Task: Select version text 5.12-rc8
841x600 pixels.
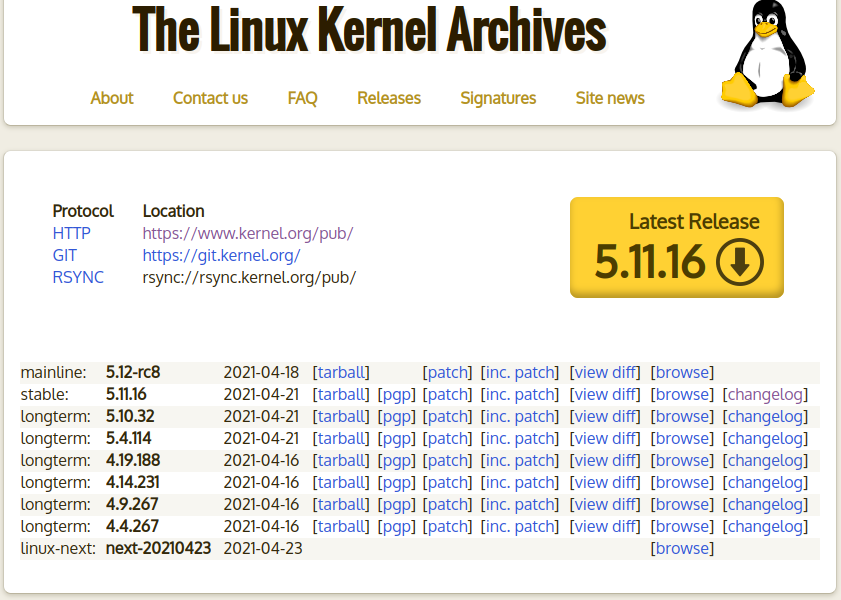Action: click(133, 372)
